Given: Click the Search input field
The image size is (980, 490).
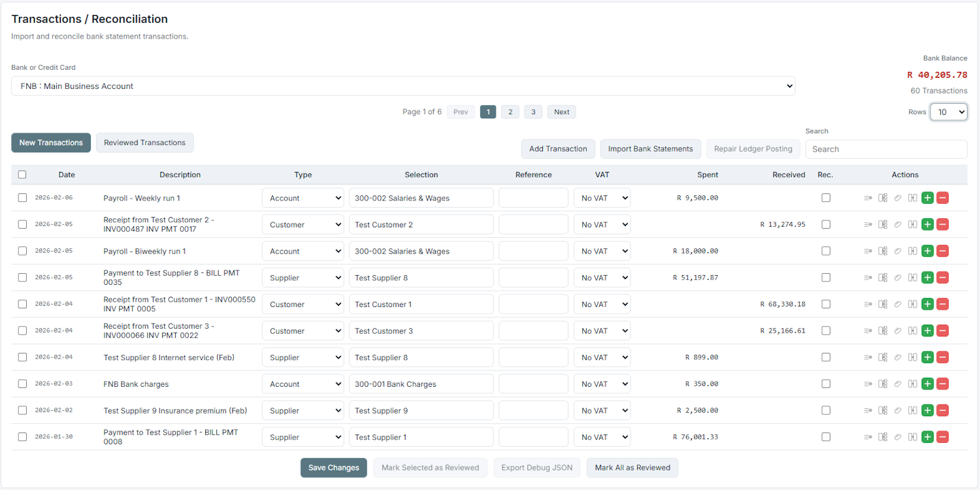Looking at the screenshot, I should tap(885, 149).
